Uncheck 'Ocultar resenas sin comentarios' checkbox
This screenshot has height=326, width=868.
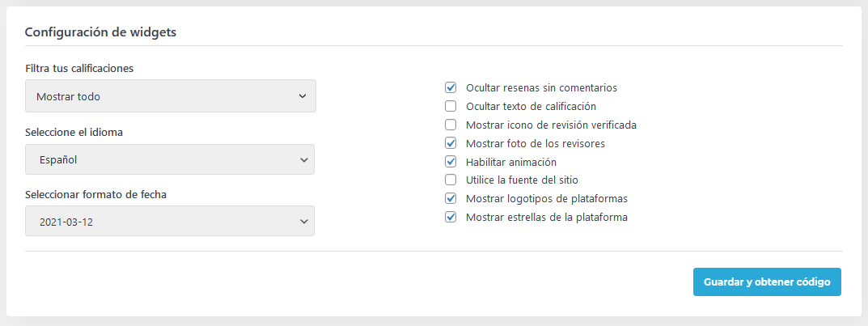point(451,87)
